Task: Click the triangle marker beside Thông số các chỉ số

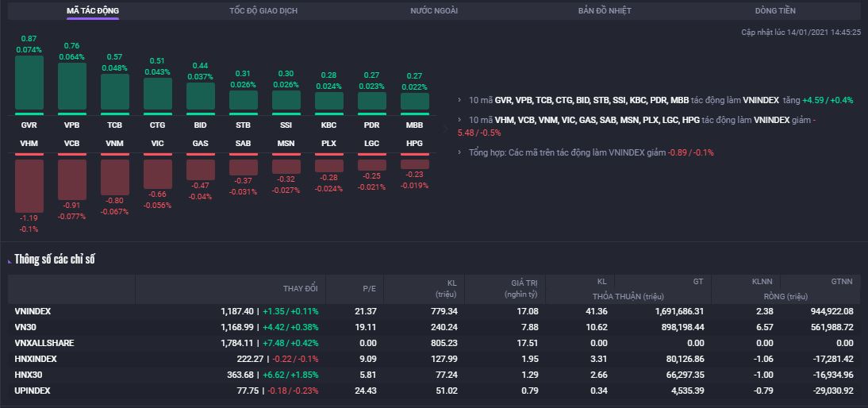Action: click(9, 260)
